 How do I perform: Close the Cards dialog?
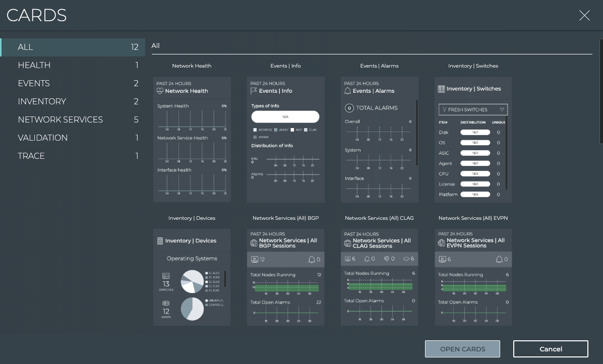click(x=584, y=16)
